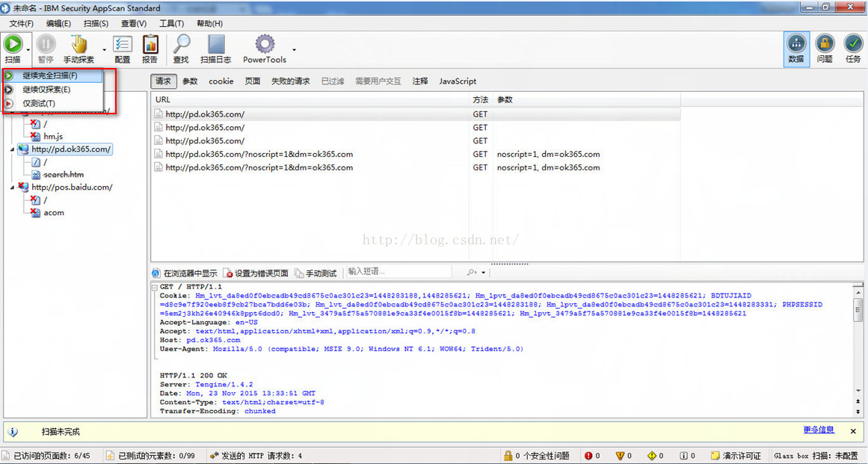Open the 更多信息 link
This screenshot has width=868, height=464.
point(819,430)
